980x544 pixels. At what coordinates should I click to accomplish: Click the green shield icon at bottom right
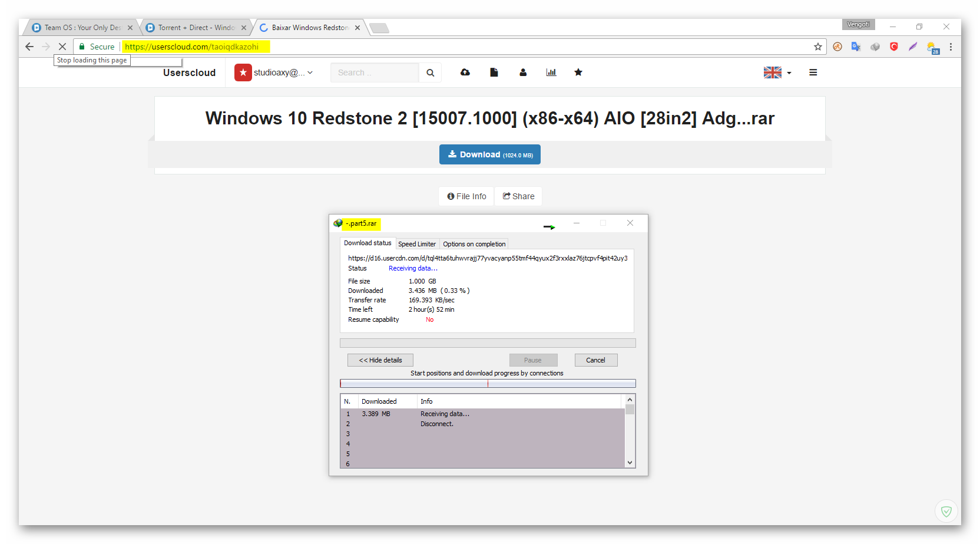pos(946,512)
